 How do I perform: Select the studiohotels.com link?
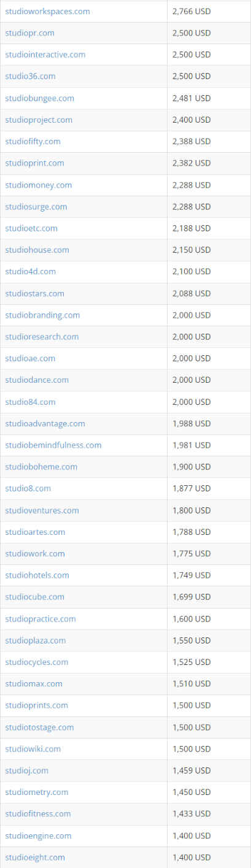point(37,575)
